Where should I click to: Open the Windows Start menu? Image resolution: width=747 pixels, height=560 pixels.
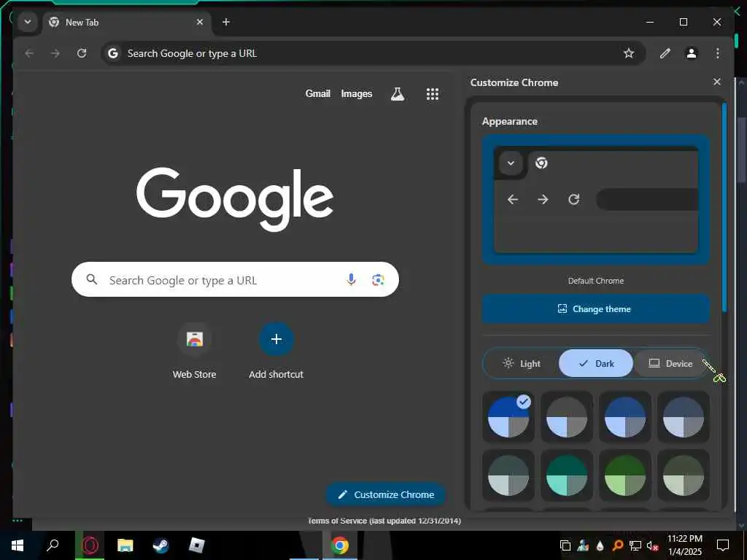click(18, 545)
